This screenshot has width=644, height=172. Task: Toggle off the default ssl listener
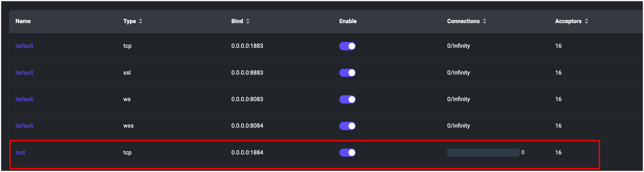tap(347, 73)
